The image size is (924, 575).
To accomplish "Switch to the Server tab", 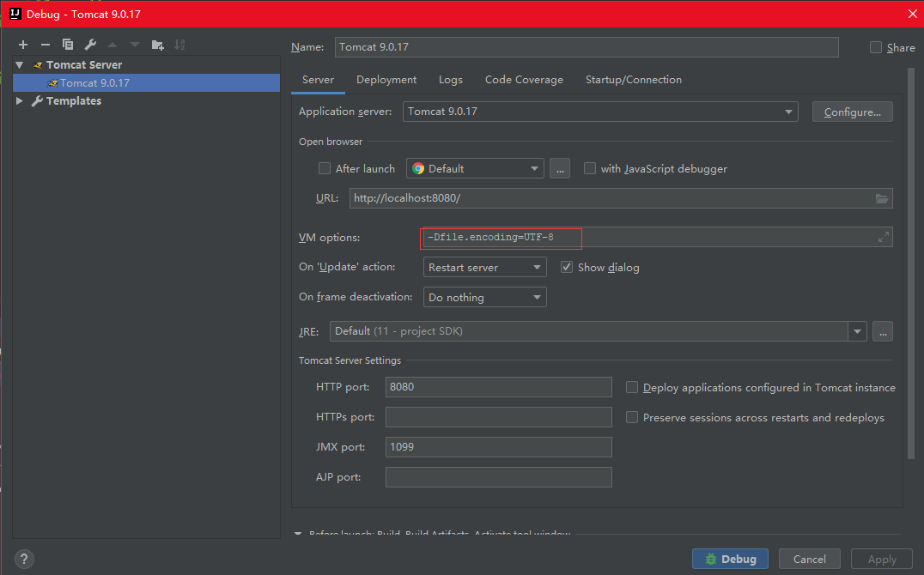I will pyautogui.click(x=319, y=80).
